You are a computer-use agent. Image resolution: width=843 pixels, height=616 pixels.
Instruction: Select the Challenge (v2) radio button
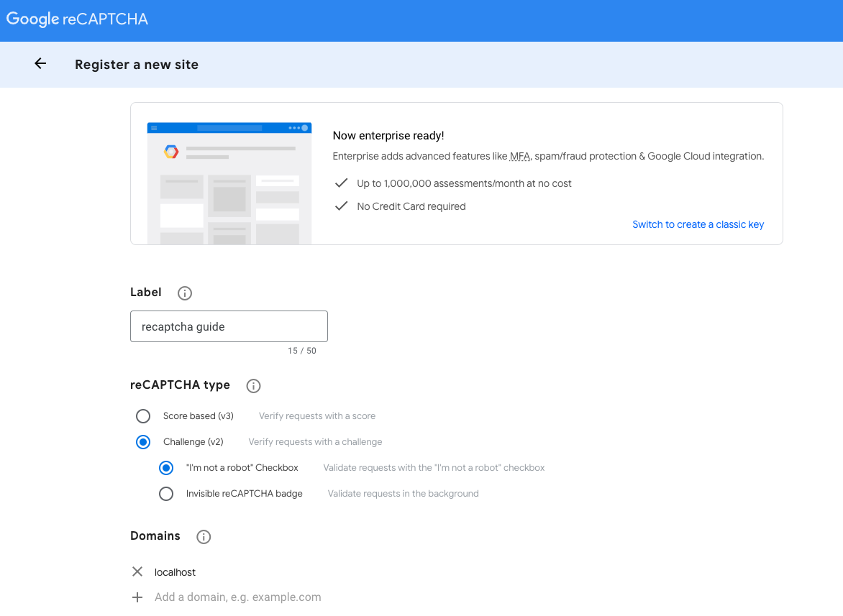pos(143,442)
